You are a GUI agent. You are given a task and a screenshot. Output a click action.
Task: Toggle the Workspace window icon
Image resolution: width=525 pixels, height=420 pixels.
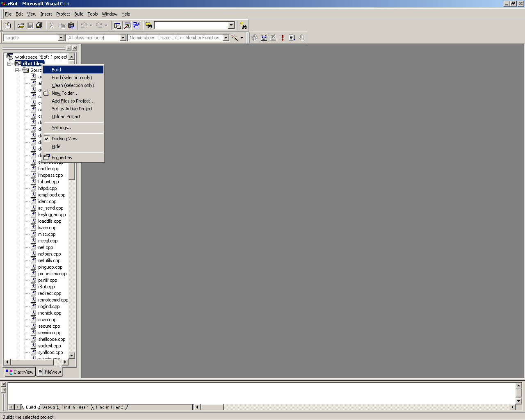[x=118, y=25]
